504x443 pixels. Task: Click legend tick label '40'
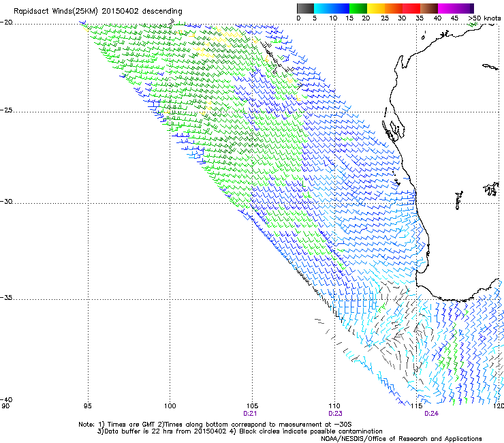tap(437, 18)
